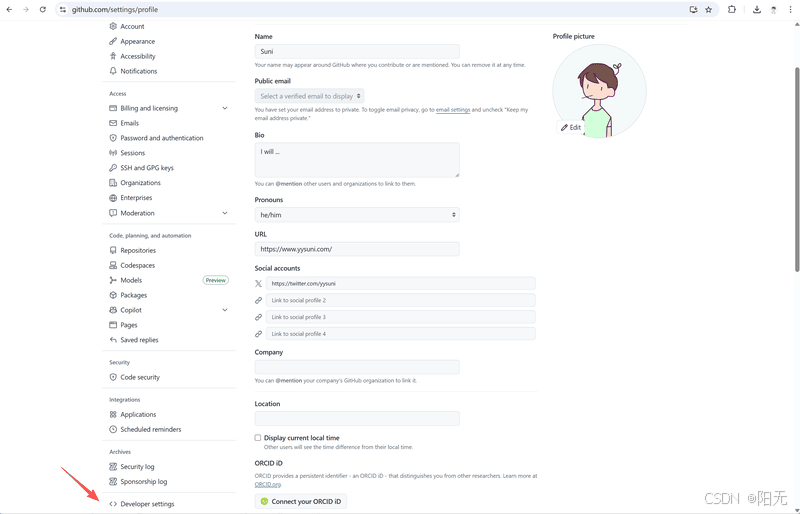Screen dimensions: 800x514
Task: Click the Sessions broadcast icon
Action: (113, 153)
